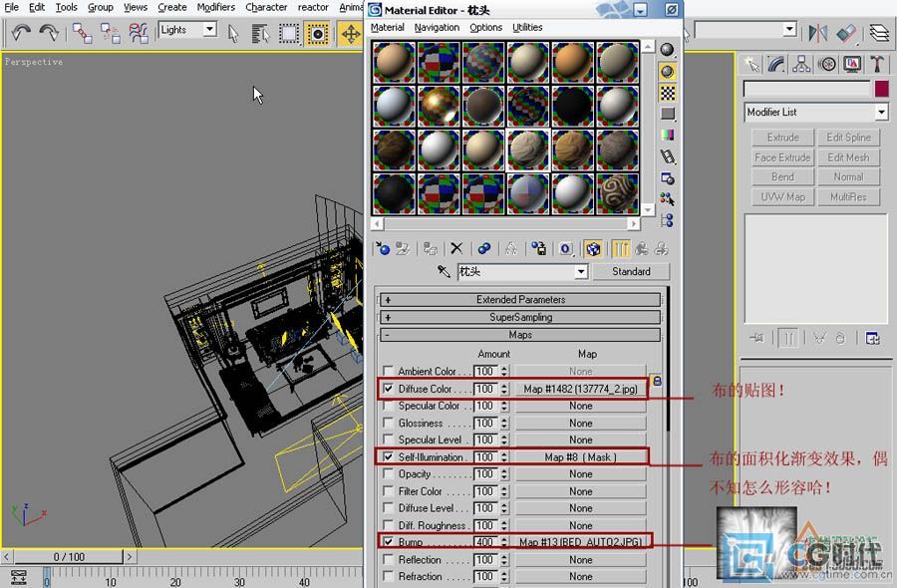Toggle the Backlight icon in Material Editor
The image size is (897, 588).
pyautogui.click(x=667, y=72)
